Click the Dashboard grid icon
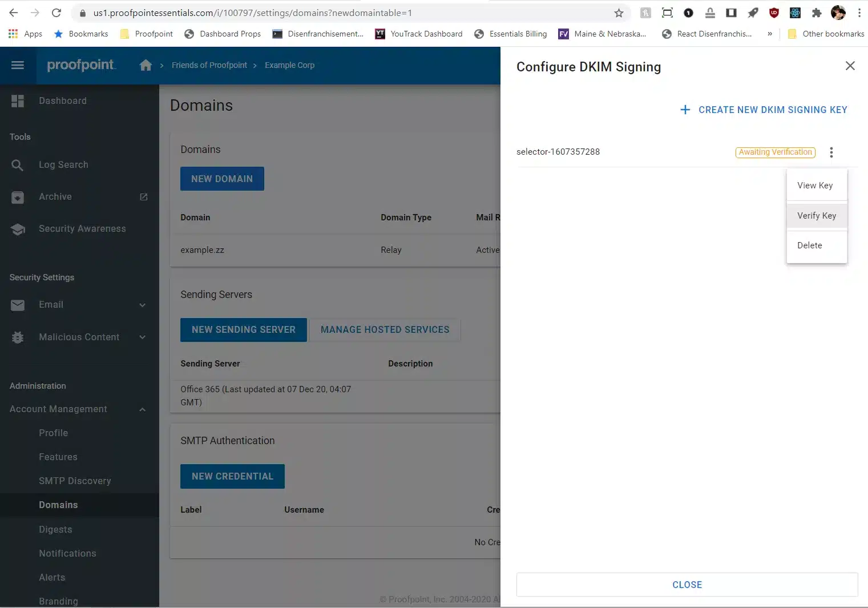 pyautogui.click(x=18, y=101)
